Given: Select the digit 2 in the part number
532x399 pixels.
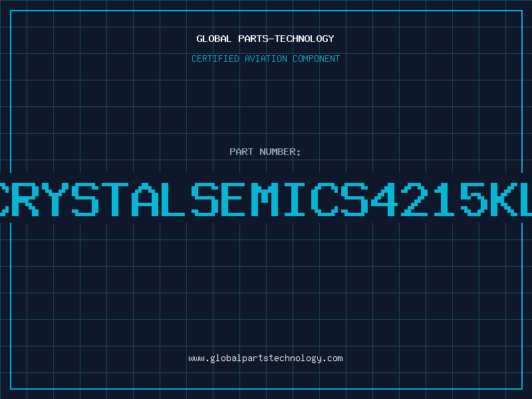Looking at the screenshot, I should coord(414,199).
